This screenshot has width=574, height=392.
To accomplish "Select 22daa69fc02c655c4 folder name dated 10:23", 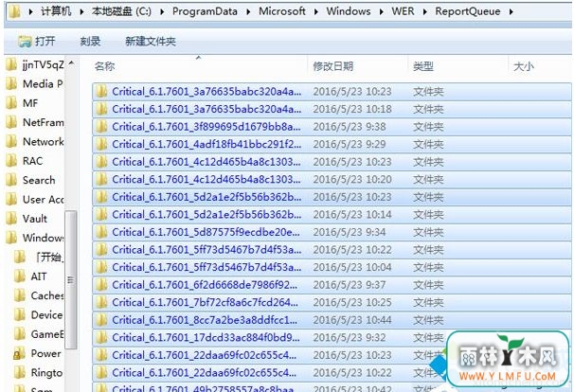I will 205,355.
